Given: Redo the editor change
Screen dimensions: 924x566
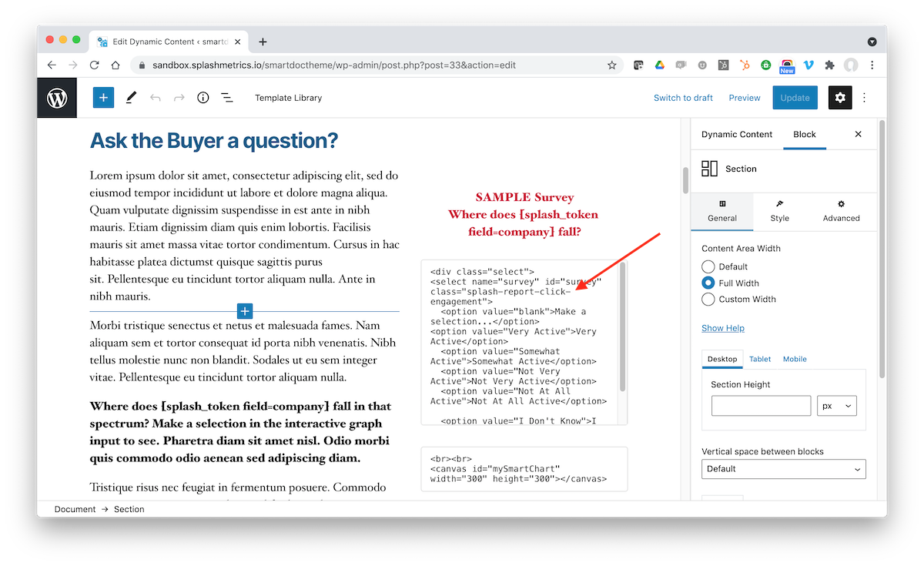Looking at the screenshot, I should pyautogui.click(x=179, y=98).
